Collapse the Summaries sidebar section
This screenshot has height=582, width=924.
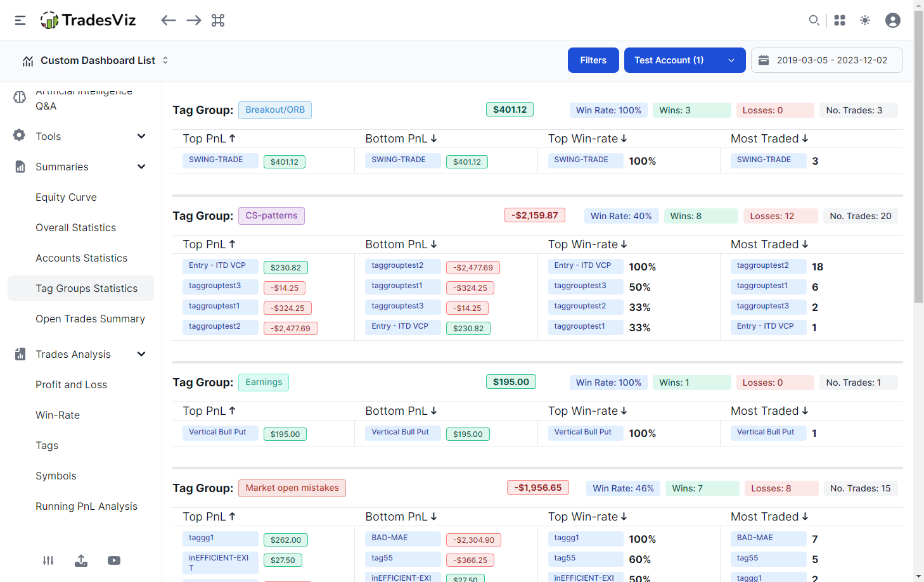pos(141,167)
